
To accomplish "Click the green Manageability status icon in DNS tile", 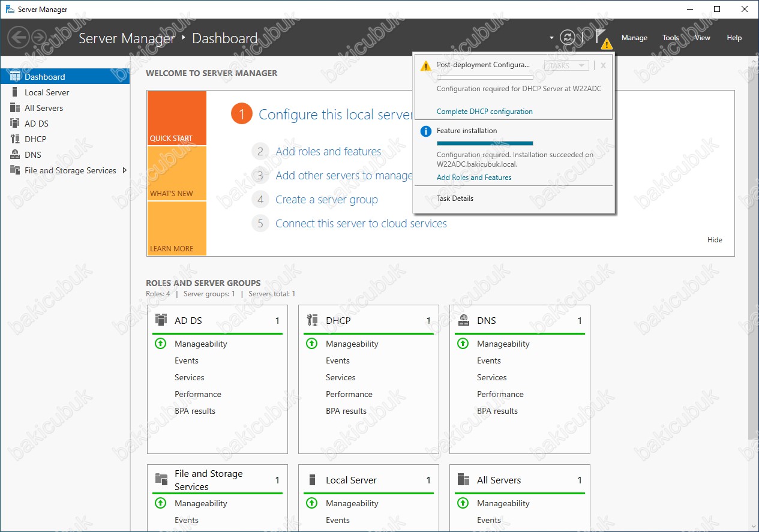I will (x=463, y=344).
